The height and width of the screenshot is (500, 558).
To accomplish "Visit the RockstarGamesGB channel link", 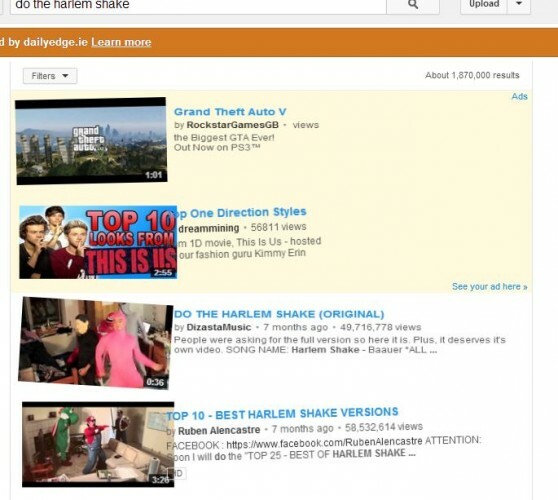I will point(232,125).
